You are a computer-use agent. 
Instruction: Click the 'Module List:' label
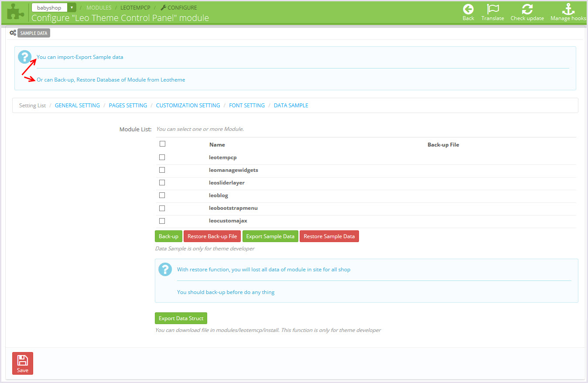click(x=135, y=129)
